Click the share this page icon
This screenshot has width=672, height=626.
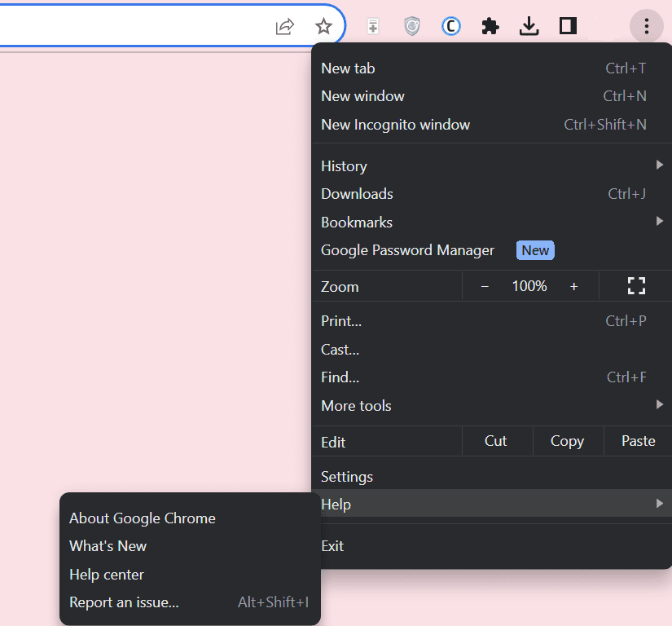tap(284, 27)
